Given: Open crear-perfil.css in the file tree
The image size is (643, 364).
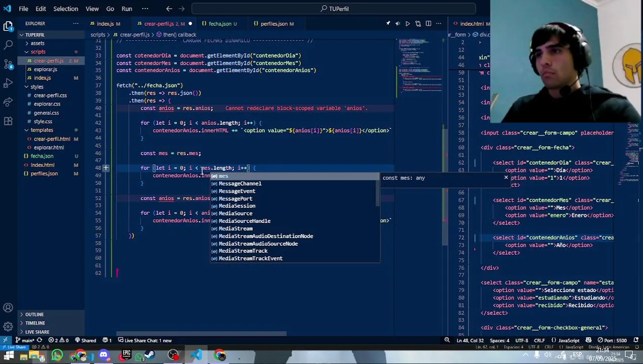Looking at the screenshot, I should 50,95.
